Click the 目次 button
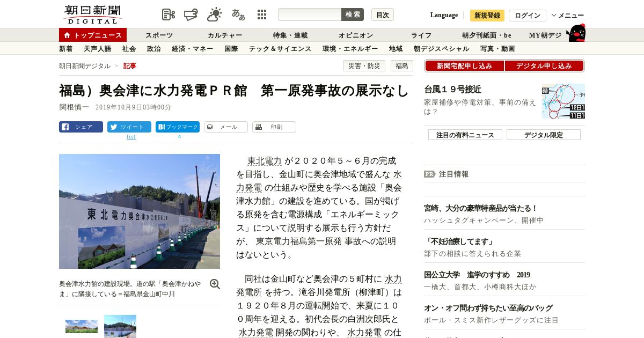This screenshot has height=338, width=644. pyautogui.click(x=383, y=14)
